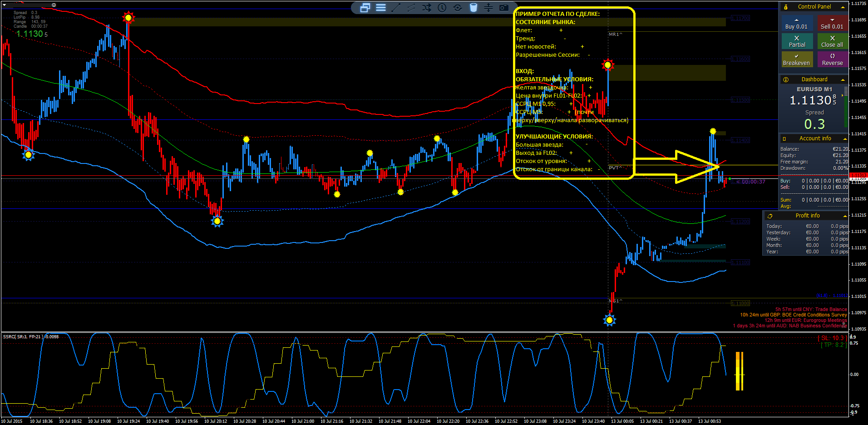
Task: Click the smiley face expert advisor icon
Action: [x=54, y=5]
